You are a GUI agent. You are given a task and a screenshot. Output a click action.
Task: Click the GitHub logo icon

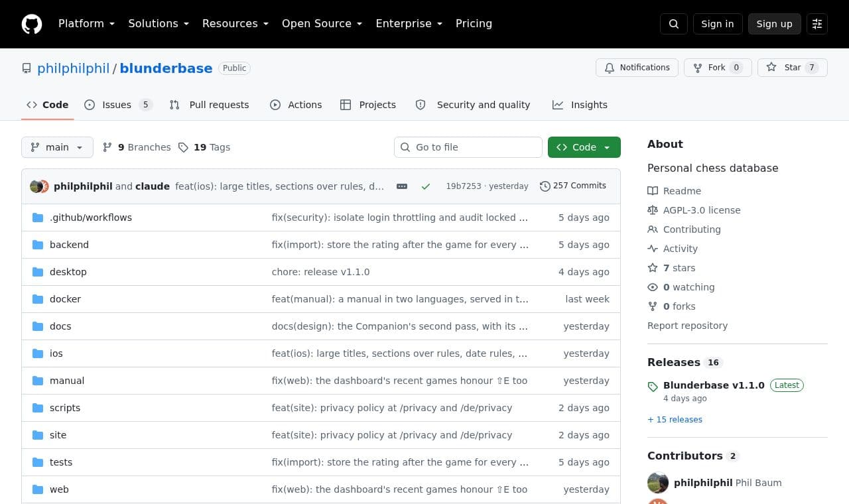(32, 24)
